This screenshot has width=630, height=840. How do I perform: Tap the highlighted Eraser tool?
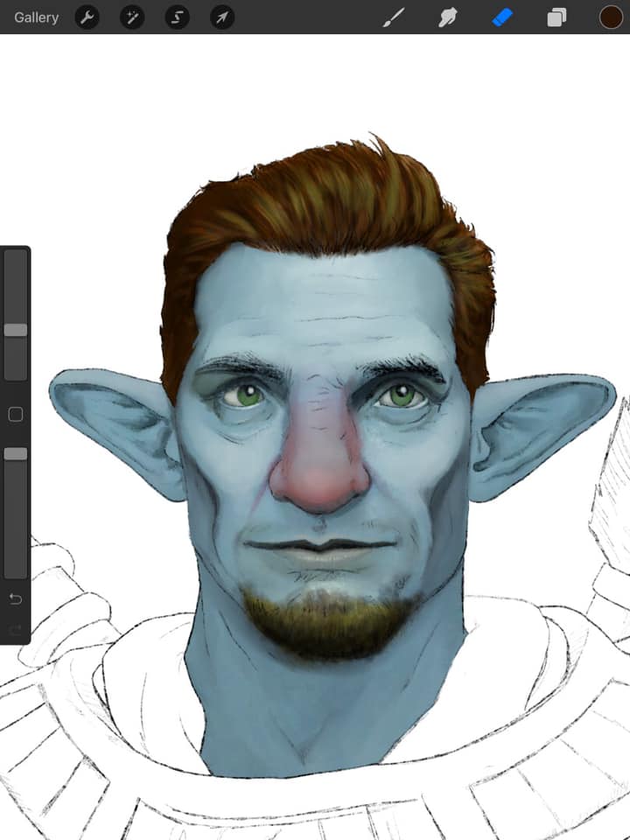(x=502, y=17)
